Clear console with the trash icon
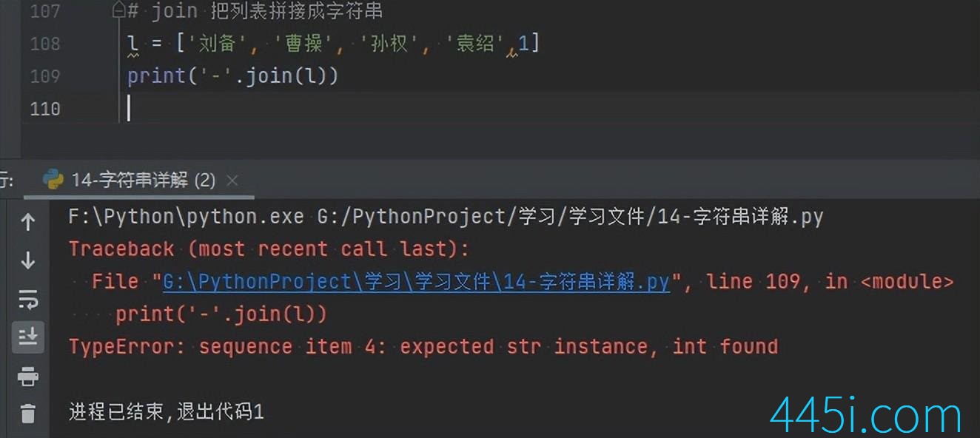Image resolution: width=980 pixels, height=438 pixels. click(x=28, y=413)
